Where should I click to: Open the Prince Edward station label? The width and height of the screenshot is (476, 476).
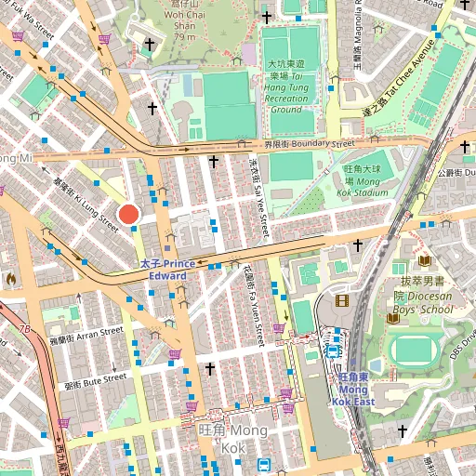point(167,270)
